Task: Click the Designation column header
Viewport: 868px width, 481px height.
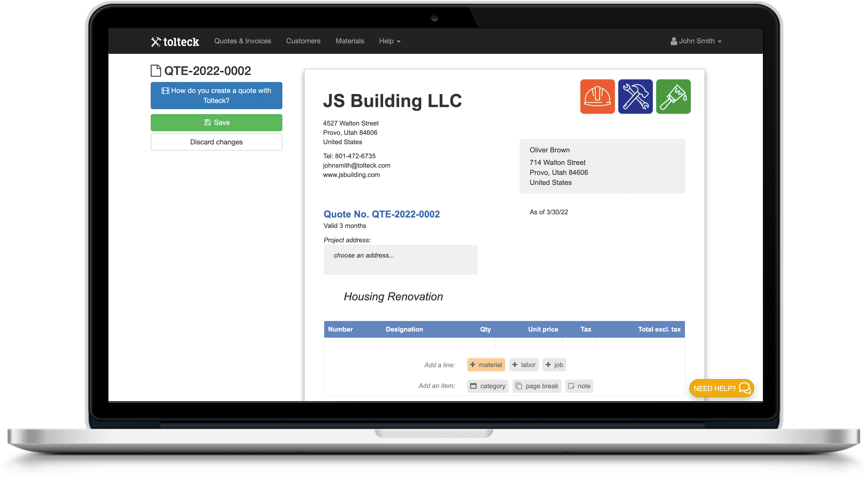Action: coord(404,329)
